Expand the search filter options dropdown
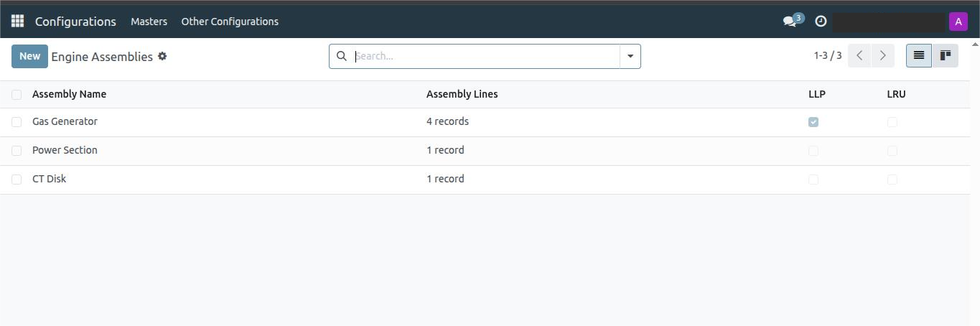This screenshot has height=326, width=980. 630,56
